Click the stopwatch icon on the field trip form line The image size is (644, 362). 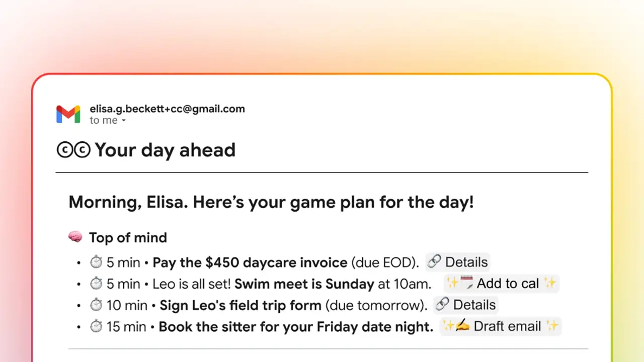(x=96, y=305)
